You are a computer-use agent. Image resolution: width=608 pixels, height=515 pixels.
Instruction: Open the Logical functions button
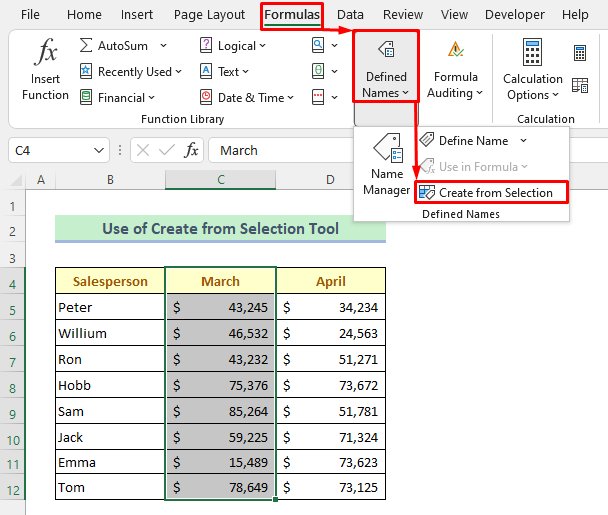tap(233, 46)
